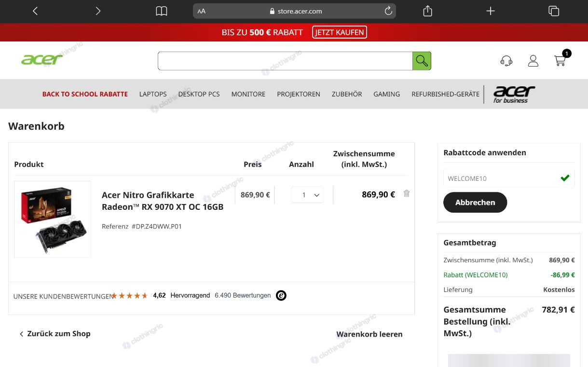588x367 pixels.
Task: Click the Warenkorb page heading
Action: pos(36,126)
